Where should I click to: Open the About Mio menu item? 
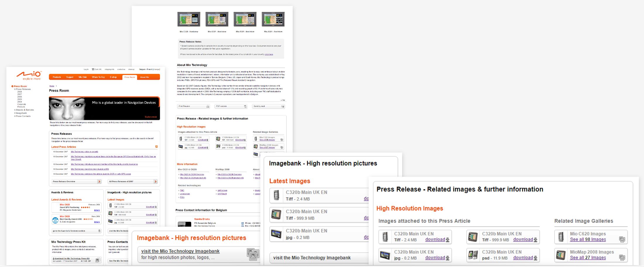point(145,77)
